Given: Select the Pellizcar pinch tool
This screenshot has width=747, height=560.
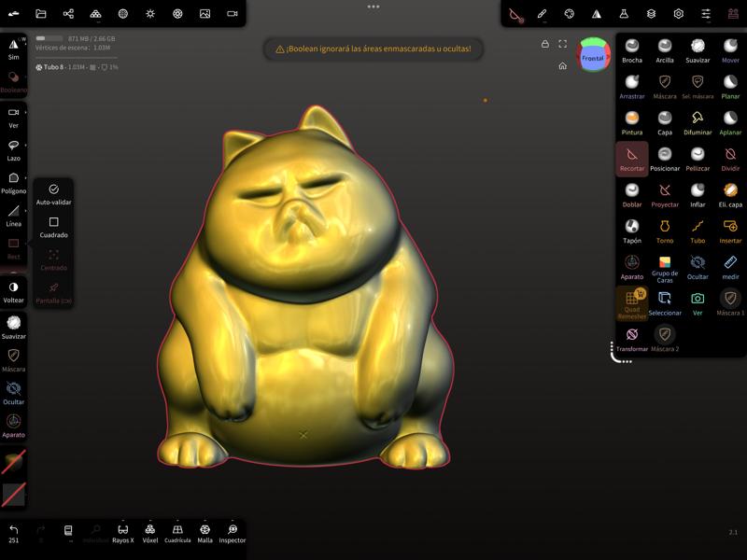Looking at the screenshot, I should point(698,160).
